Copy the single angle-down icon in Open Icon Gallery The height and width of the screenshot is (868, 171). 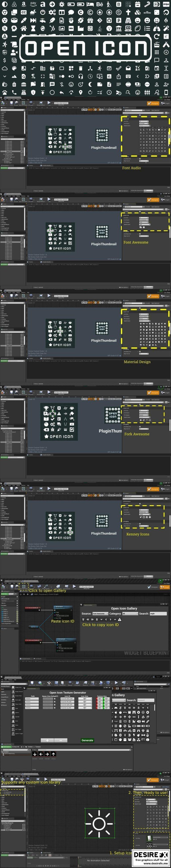tap(101, 619)
